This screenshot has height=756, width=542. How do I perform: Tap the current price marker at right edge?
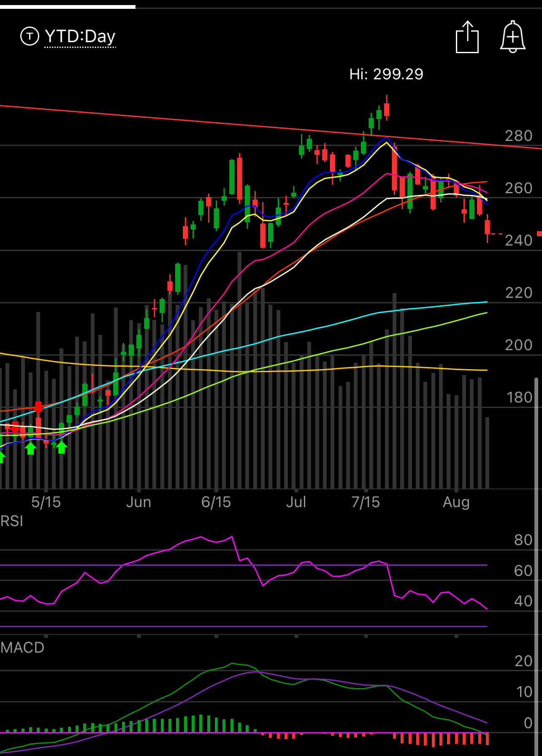click(x=539, y=233)
